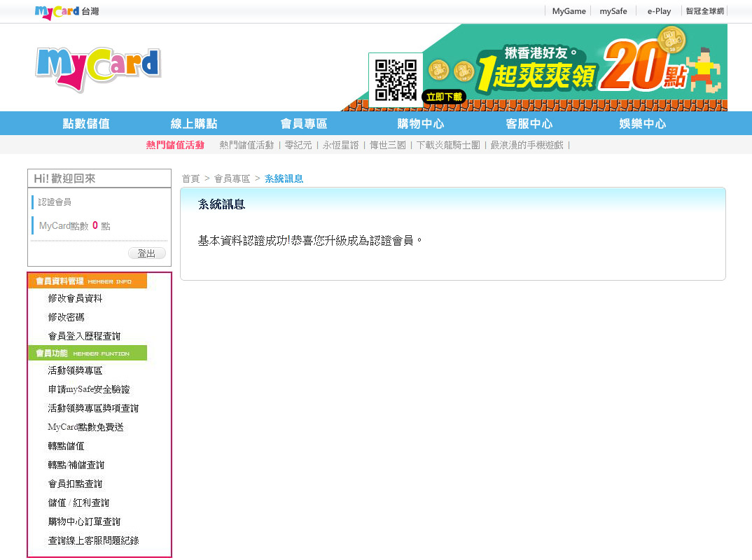Click the 會員功能 section header
The height and width of the screenshot is (560, 752).
point(88,353)
